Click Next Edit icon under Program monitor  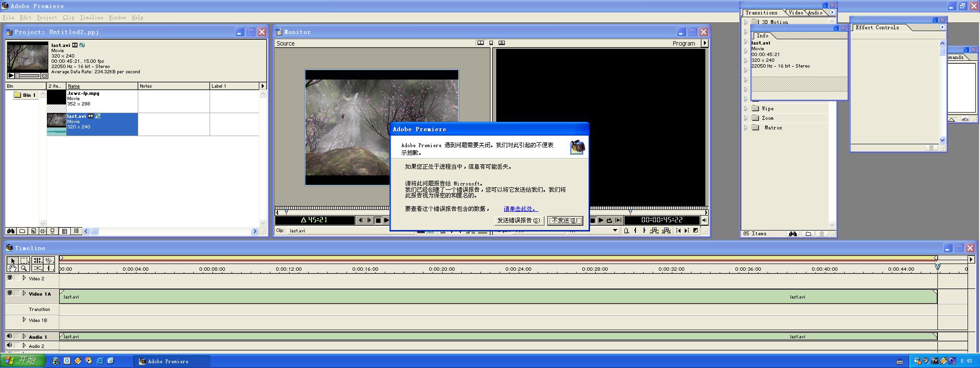tap(687, 230)
